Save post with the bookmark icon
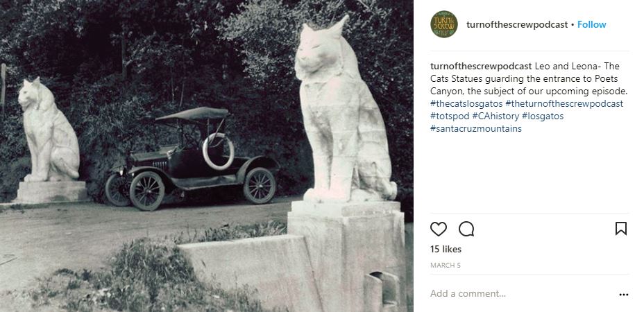 tap(621, 229)
